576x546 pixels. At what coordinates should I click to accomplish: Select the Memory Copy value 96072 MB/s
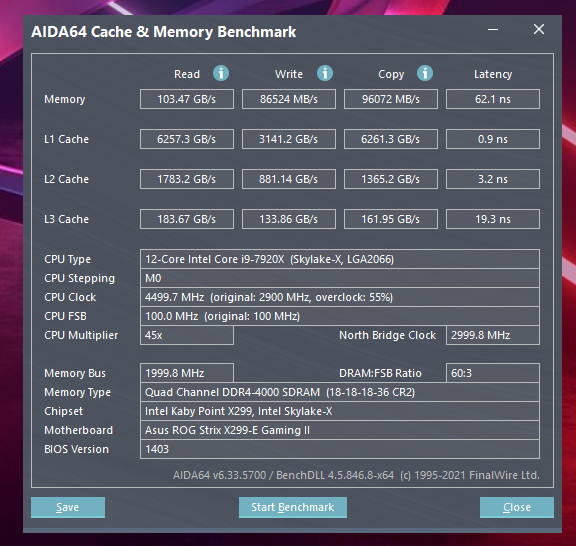pos(391,99)
